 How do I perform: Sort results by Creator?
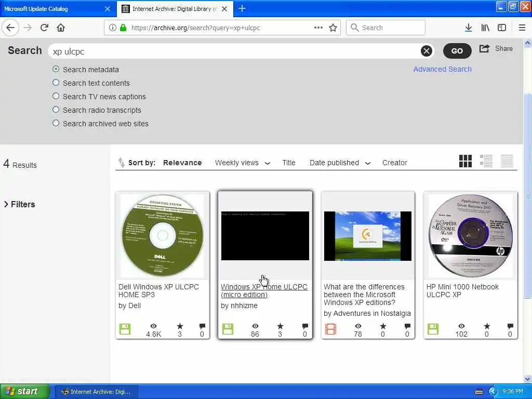tap(395, 163)
